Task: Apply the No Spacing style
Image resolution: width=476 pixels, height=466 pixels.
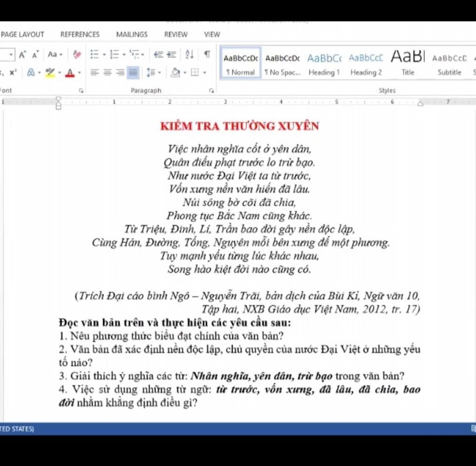Action: pos(282,63)
